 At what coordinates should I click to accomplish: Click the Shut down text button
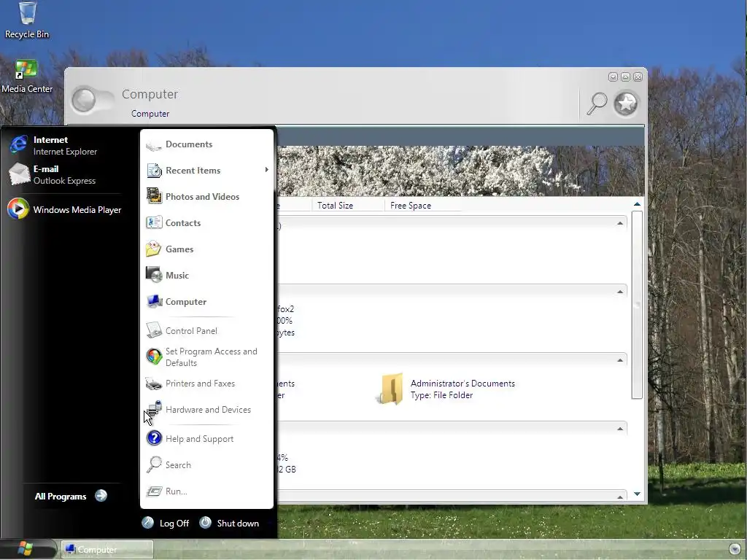pos(239,524)
